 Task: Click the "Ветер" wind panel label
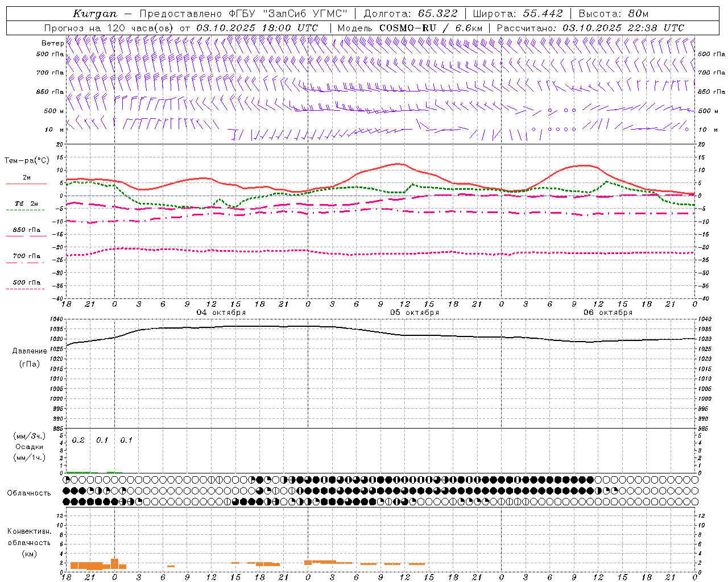point(53,43)
